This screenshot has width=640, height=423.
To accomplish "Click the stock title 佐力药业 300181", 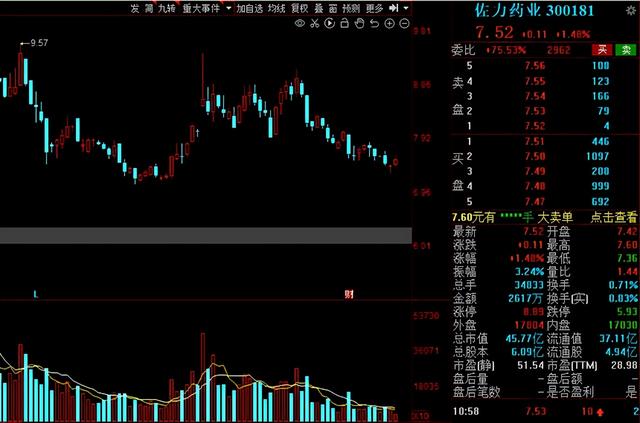I will (x=534, y=10).
